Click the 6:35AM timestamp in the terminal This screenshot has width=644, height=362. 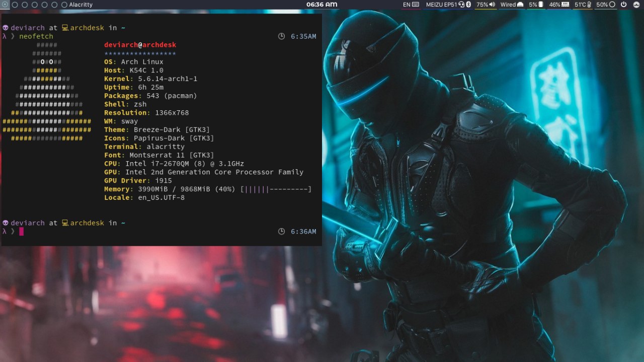[303, 36]
